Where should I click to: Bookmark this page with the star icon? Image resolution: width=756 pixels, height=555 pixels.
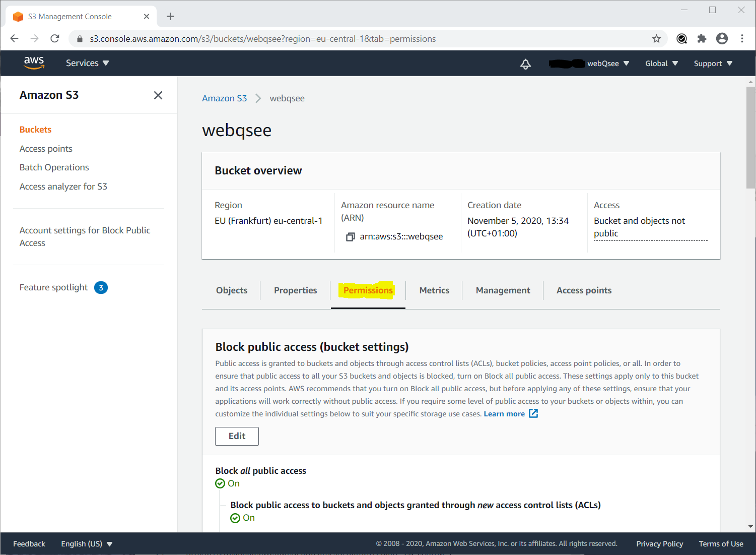[x=656, y=39]
